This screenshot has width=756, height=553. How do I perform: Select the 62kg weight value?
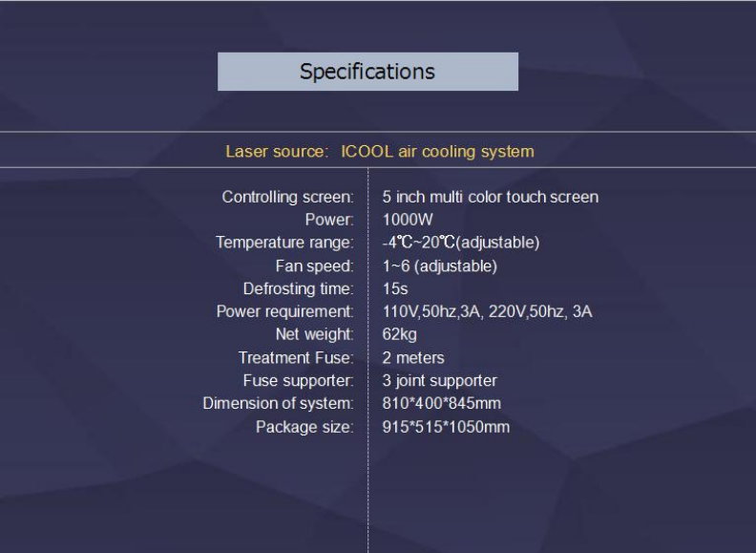coord(400,334)
